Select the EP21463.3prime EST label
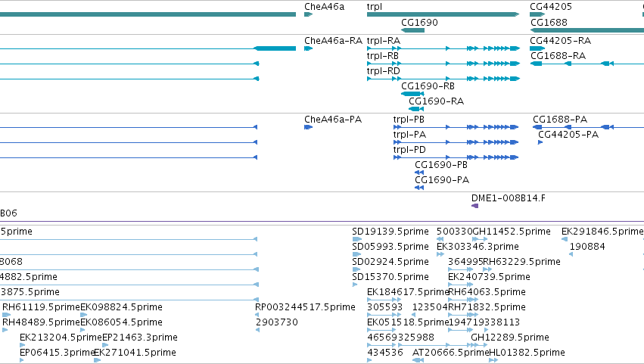The width and height of the screenshot is (644, 364). pos(140,338)
